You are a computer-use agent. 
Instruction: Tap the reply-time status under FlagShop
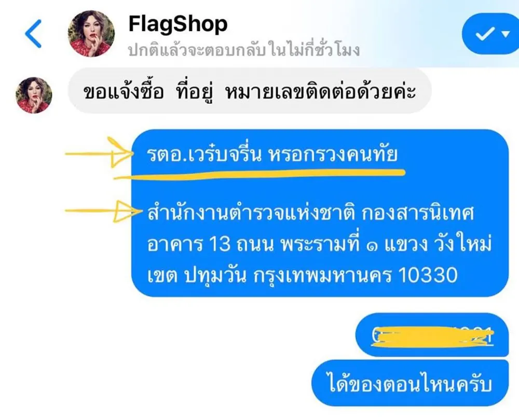point(243,50)
